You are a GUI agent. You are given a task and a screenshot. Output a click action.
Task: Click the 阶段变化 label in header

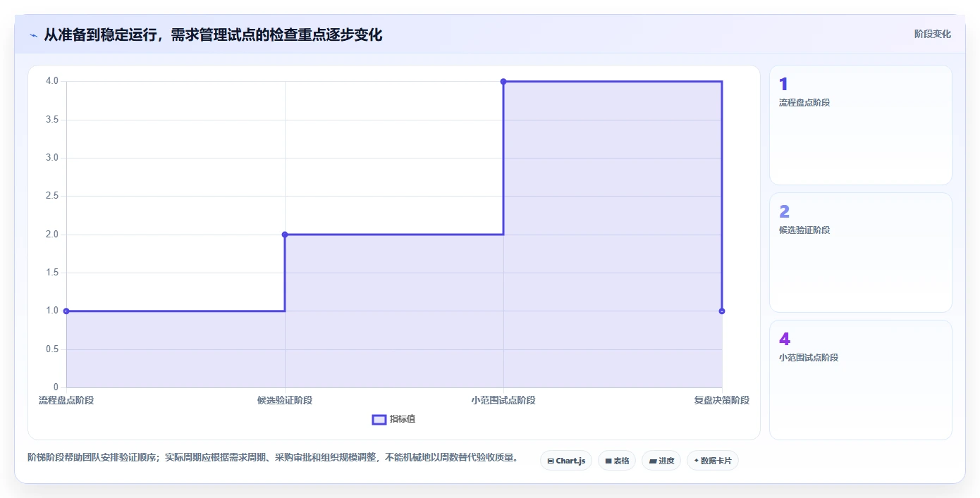pos(933,34)
